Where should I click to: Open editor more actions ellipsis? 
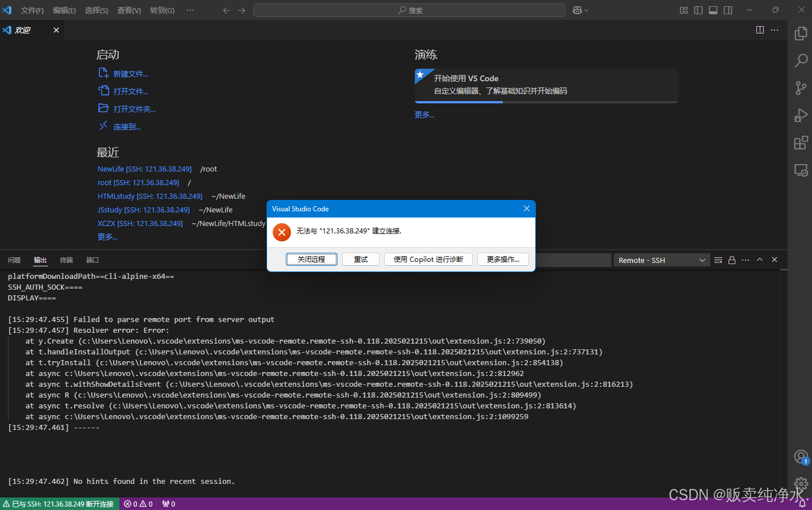774,30
